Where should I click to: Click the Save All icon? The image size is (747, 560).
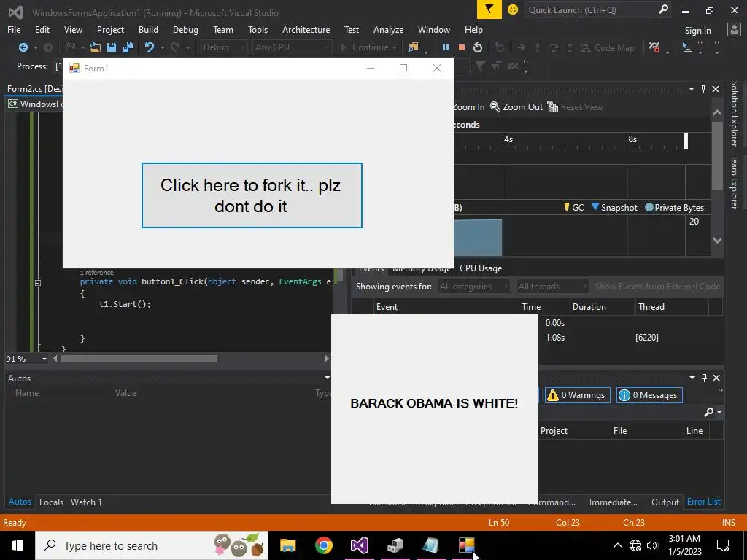click(x=127, y=47)
